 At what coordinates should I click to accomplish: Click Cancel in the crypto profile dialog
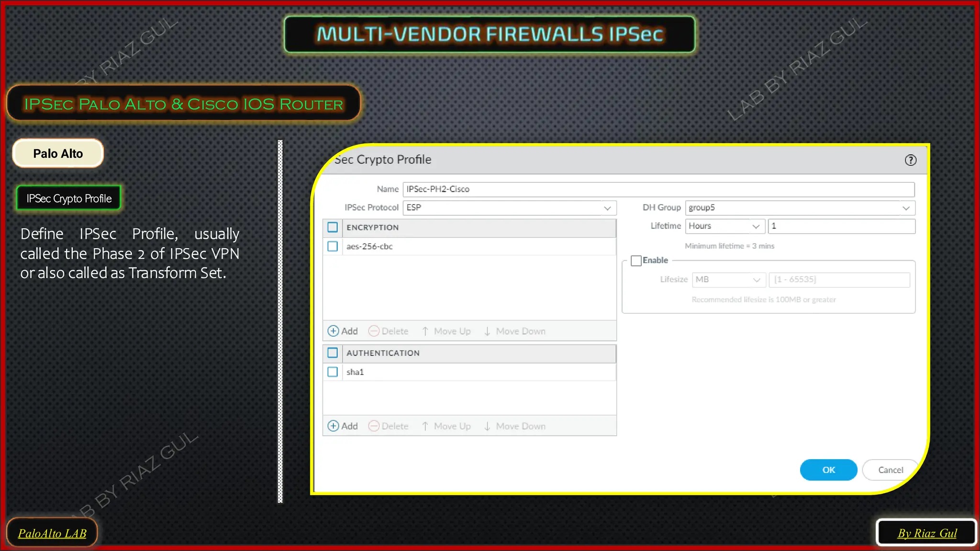(891, 470)
